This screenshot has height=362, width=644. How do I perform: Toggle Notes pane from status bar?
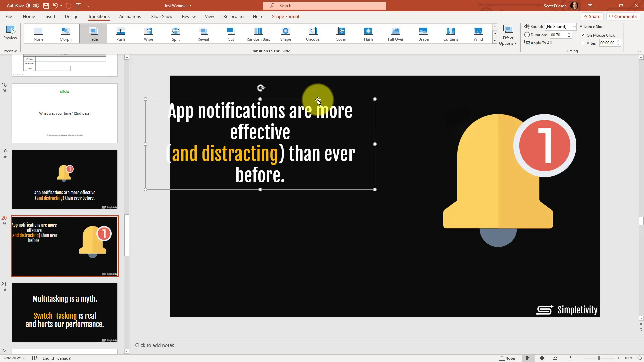click(x=507, y=358)
